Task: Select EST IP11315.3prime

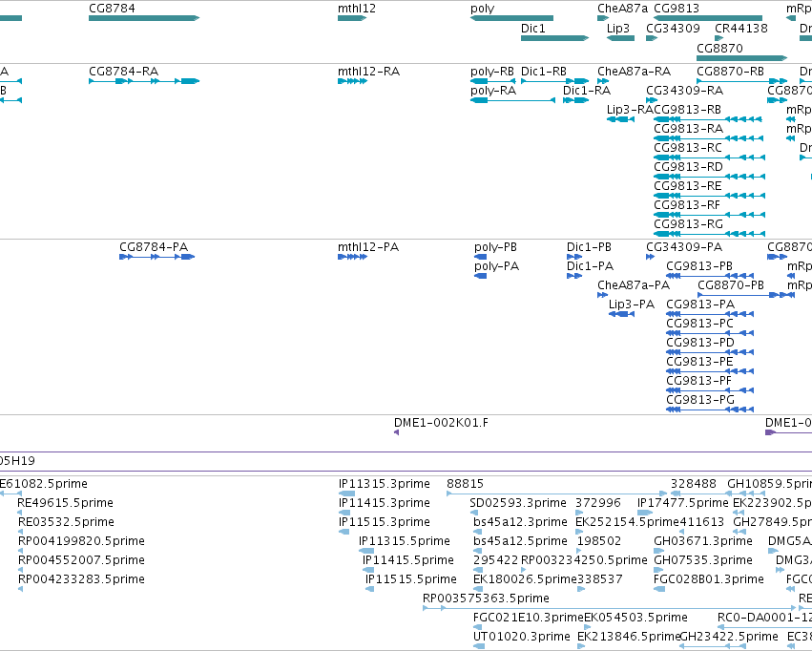Action: (346, 493)
